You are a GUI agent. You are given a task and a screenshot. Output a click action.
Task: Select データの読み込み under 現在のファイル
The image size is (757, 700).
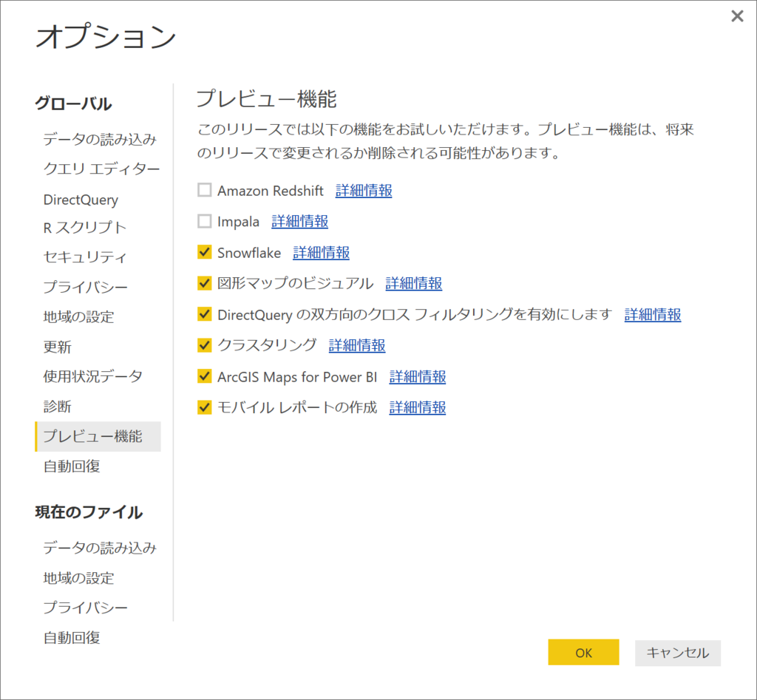pyautogui.click(x=100, y=548)
